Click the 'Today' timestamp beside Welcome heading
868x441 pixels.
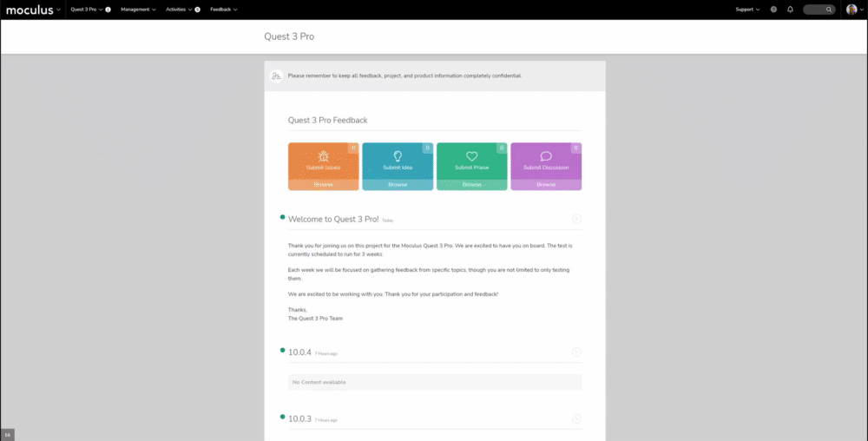pyautogui.click(x=387, y=220)
